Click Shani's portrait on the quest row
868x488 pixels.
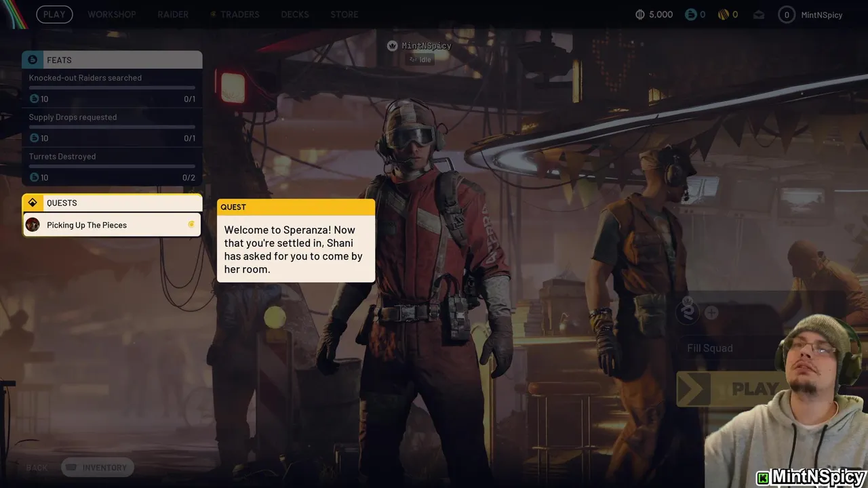tap(33, 225)
